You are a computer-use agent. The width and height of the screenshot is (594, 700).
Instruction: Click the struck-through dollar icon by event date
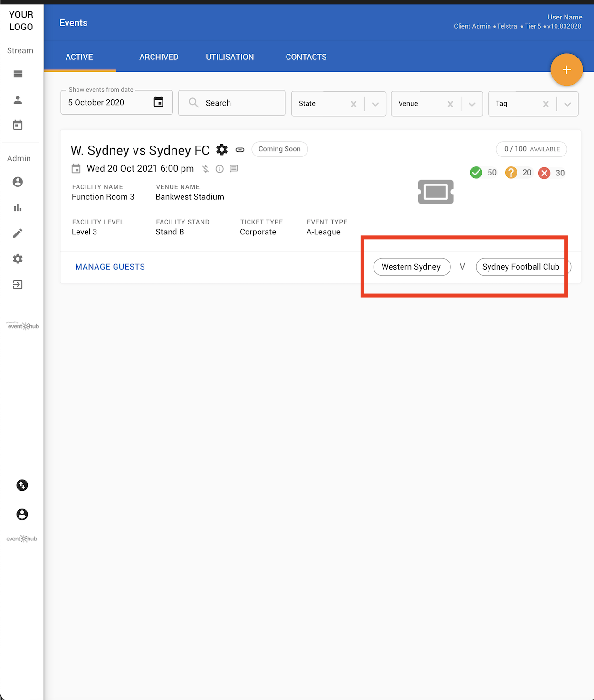[205, 169]
